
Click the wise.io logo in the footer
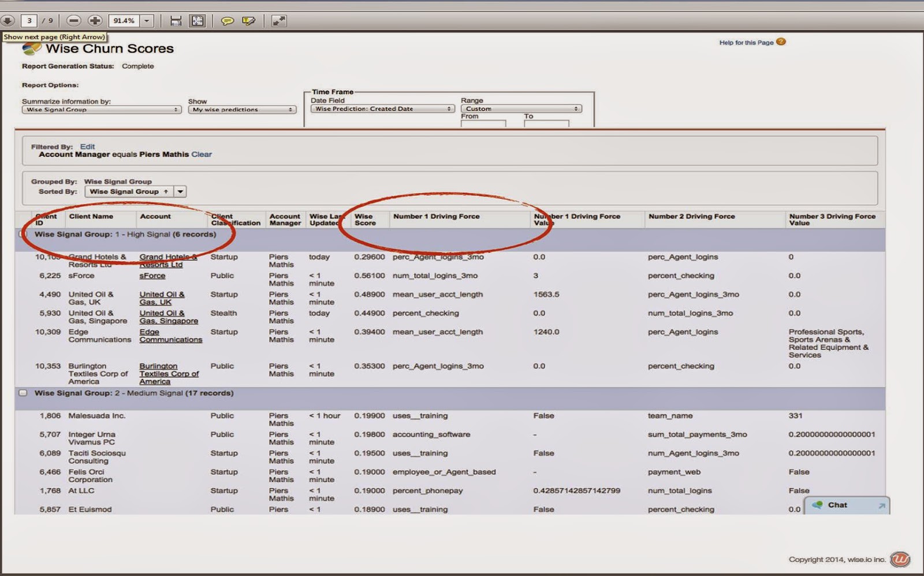pos(900,559)
